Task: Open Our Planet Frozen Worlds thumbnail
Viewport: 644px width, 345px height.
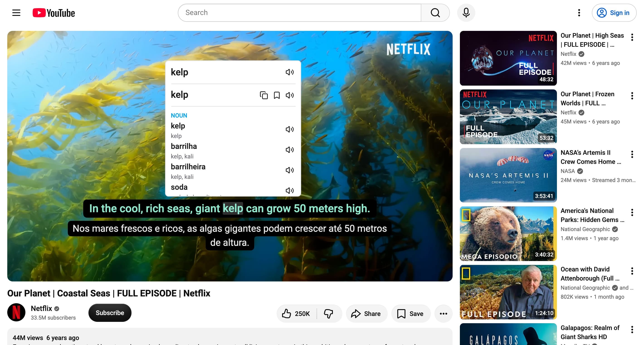Action: click(x=508, y=117)
